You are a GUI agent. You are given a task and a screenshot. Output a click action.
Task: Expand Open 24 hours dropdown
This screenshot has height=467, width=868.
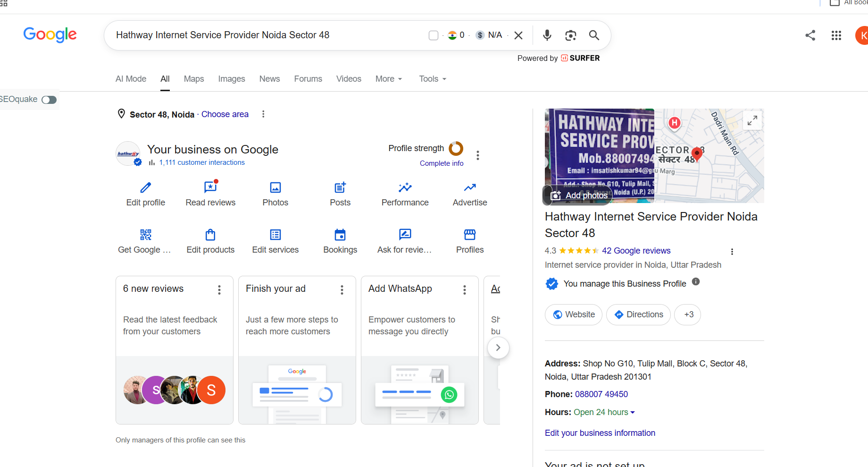[604, 412]
